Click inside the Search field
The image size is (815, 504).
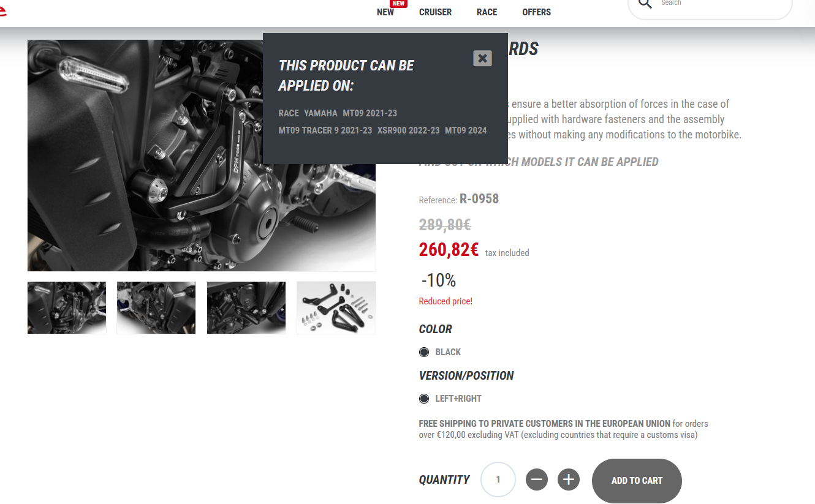723,4
